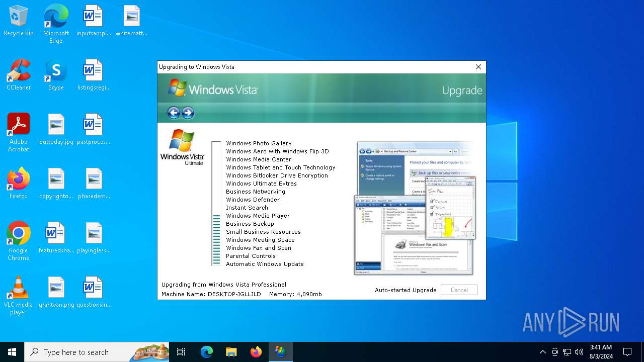Click the Small Business Resources entry
644x362 pixels.
tap(263, 232)
